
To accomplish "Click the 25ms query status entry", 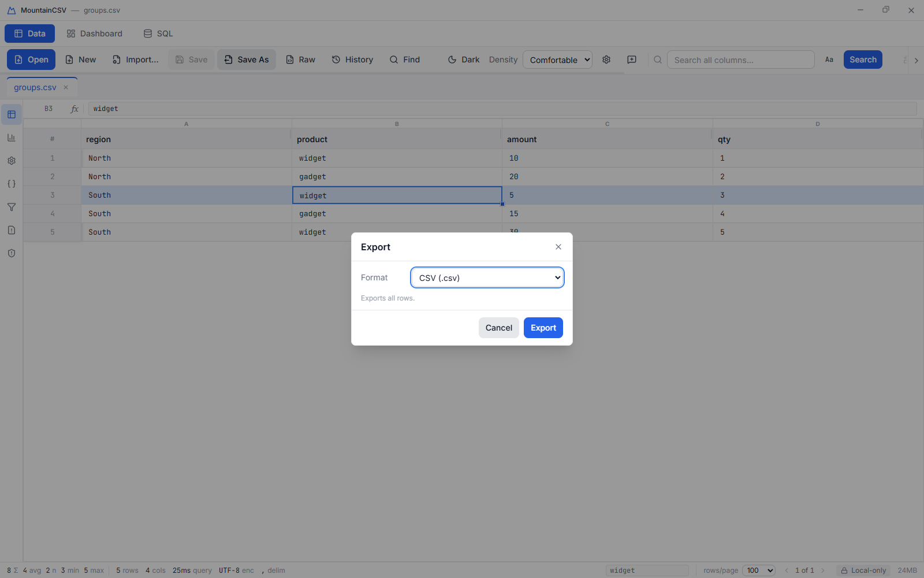I will coord(192,570).
